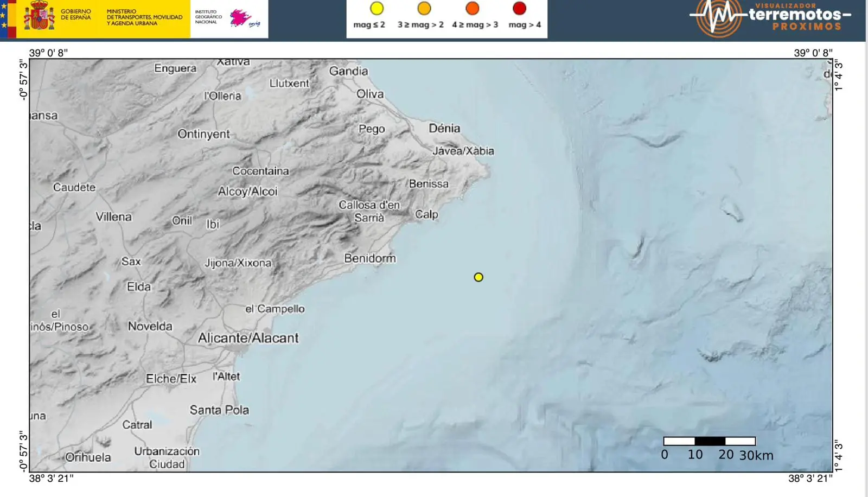
Task: Click the yellow mag ≤ 2 legend circle
Action: (x=376, y=8)
